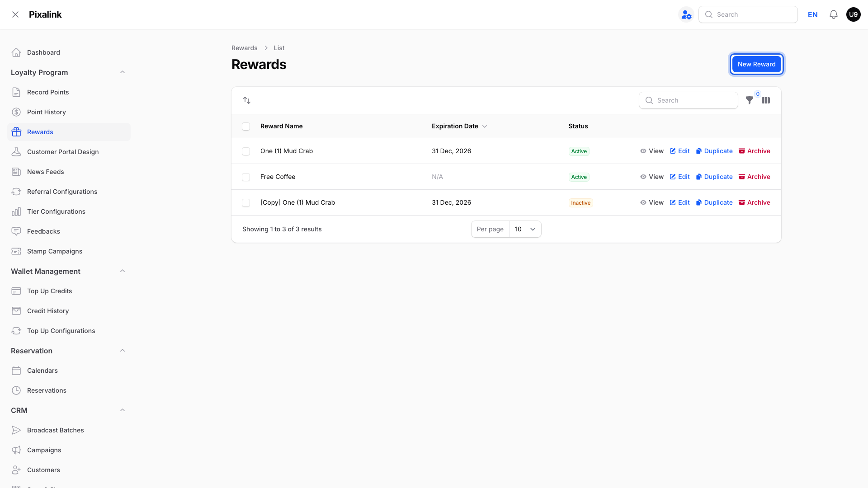
Task: Duplicate the One (1) Mud Crab reward
Action: 714,151
